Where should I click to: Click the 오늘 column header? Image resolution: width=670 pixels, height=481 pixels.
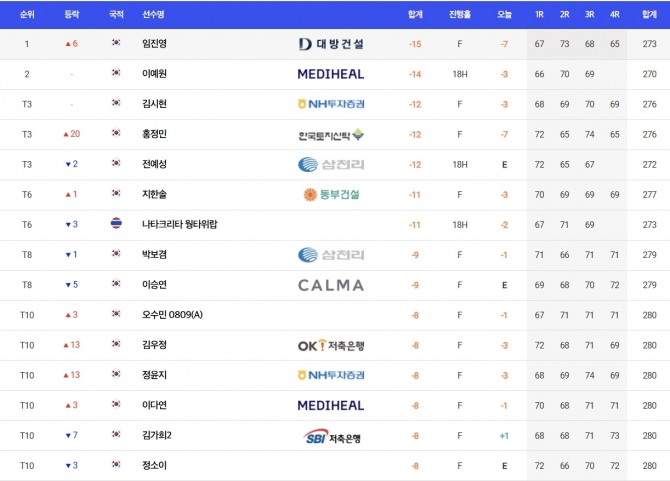[505, 15]
